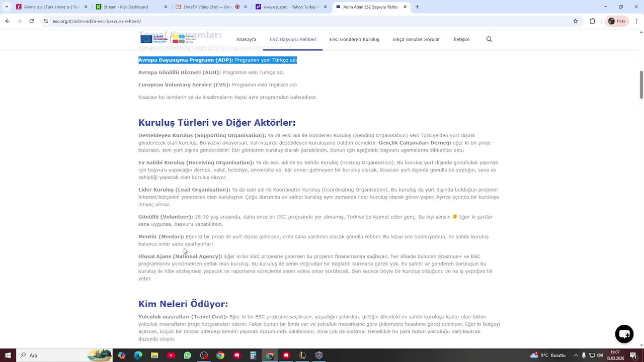Reload the current page
The height and width of the screenshot is (362, 644).
(31, 21)
